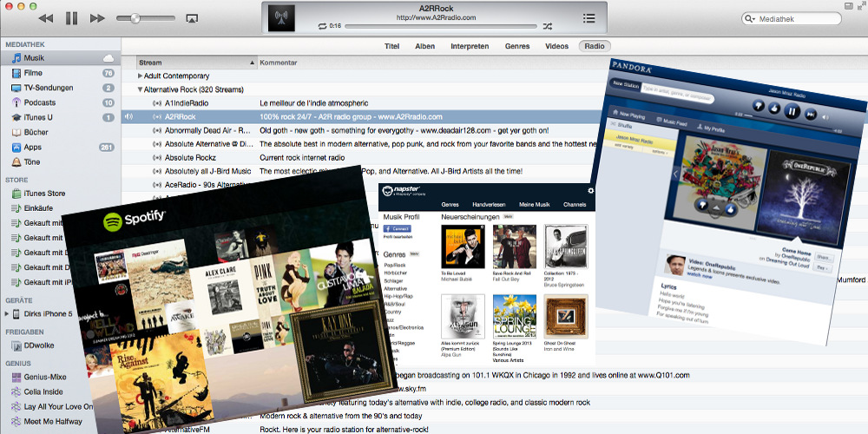Switch to the Alben tab
The width and height of the screenshot is (868, 434).
click(x=425, y=47)
